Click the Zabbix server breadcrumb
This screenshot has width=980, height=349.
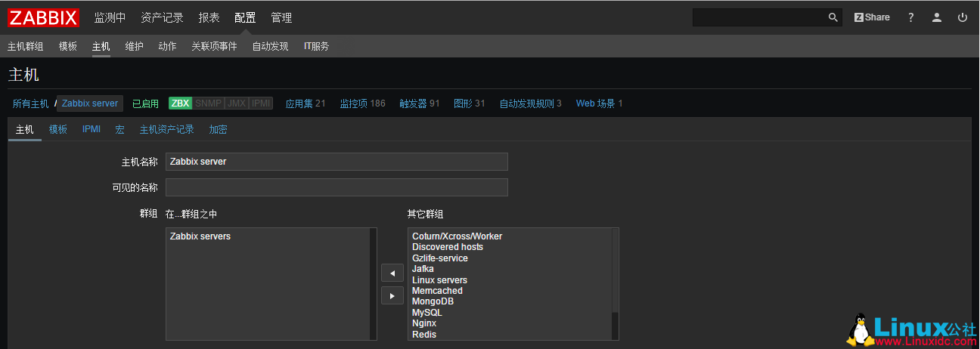tap(90, 103)
